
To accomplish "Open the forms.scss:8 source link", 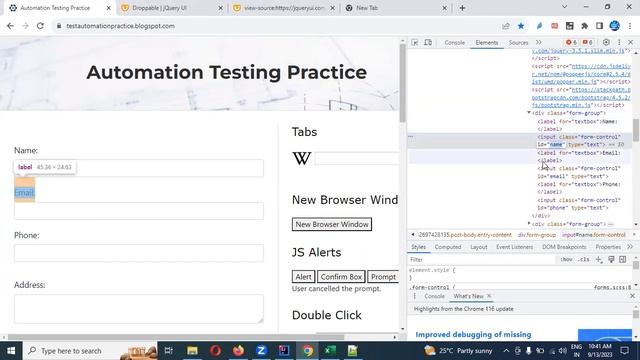I will (x=612, y=287).
